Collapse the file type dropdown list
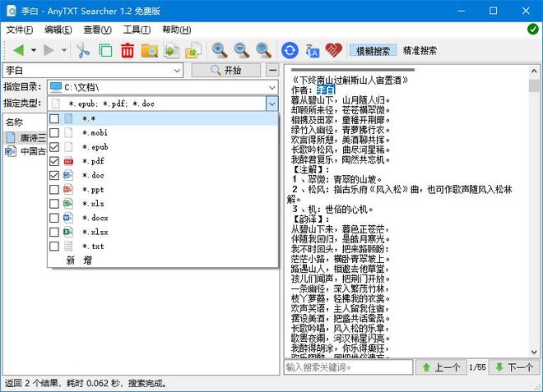 pyautogui.click(x=272, y=104)
